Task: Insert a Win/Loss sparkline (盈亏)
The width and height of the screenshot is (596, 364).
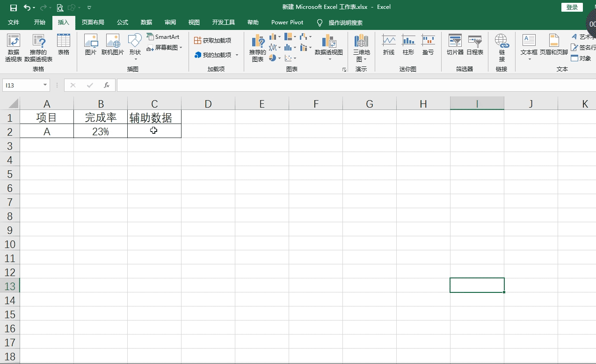Action: (428, 44)
